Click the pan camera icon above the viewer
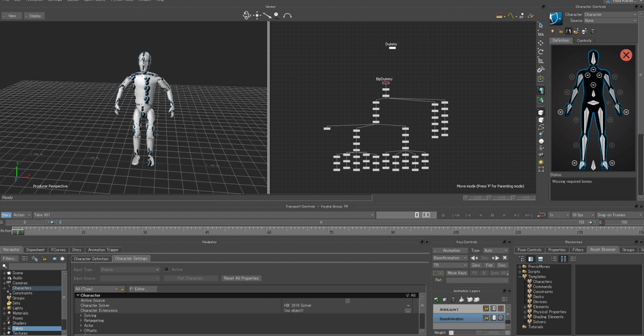Screen dimensions: 644x336 257,15
